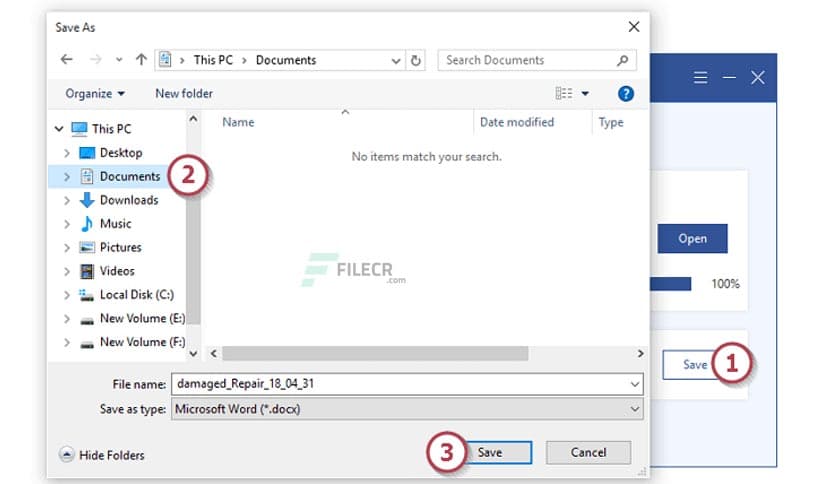Open the help question mark icon

point(625,94)
